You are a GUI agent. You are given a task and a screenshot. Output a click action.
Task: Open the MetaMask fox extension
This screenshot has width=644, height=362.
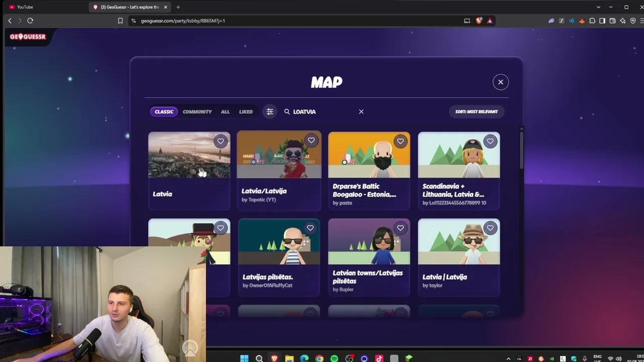[582, 21]
